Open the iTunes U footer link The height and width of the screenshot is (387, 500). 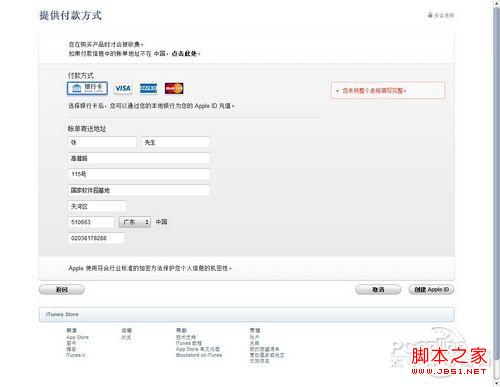coord(76,355)
